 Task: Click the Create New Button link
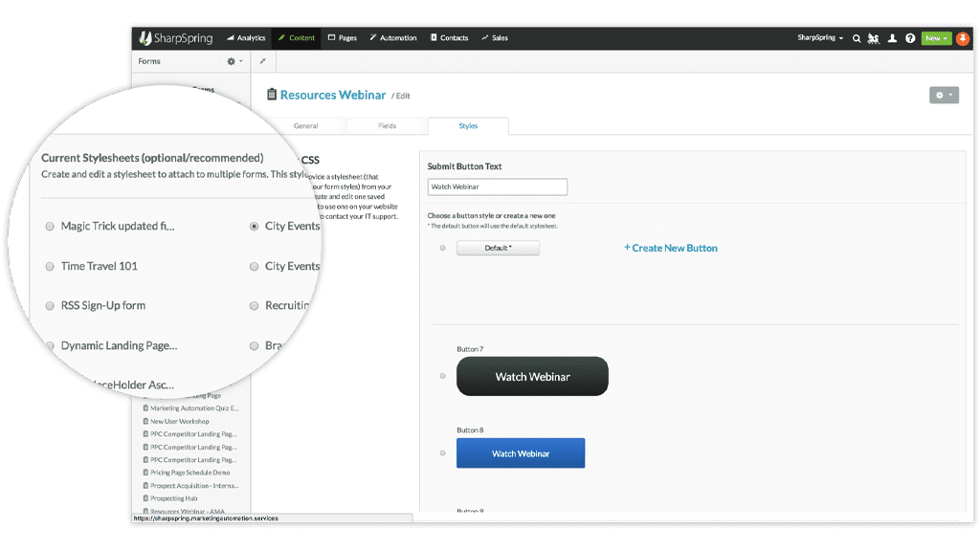coord(671,248)
